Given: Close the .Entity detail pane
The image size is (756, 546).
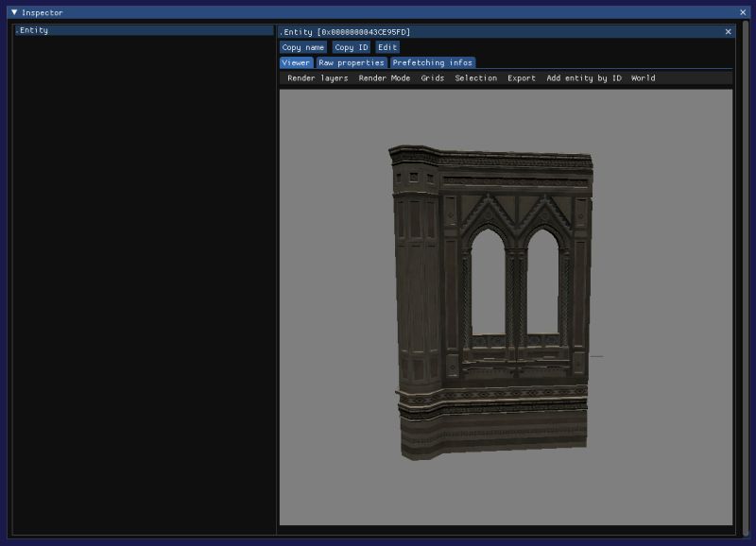Looking at the screenshot, I should click(728, 30).
